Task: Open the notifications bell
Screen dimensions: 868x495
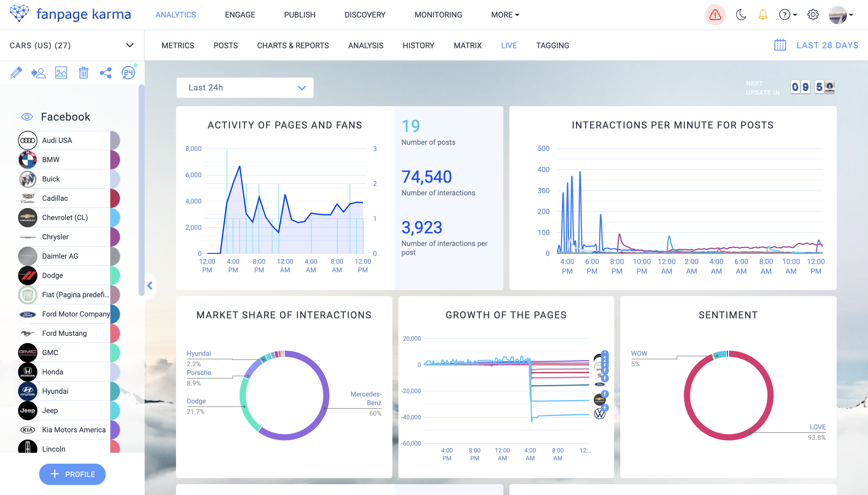Action: coord(763,14)
